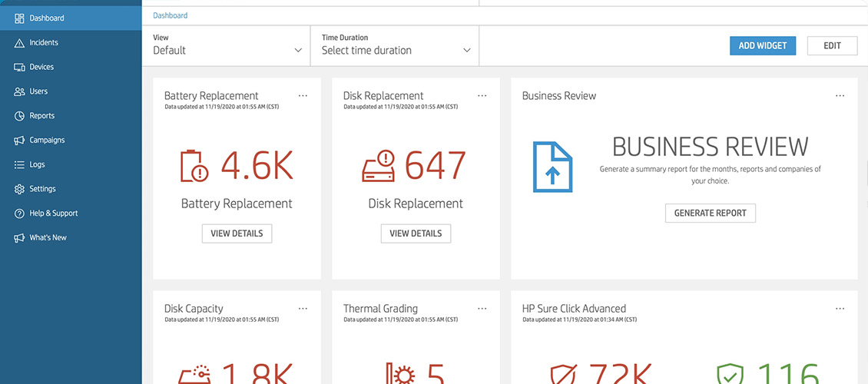Click the Thermal Grading widget title
This screenshot has width=868, height=384.
tap(380, 309)
